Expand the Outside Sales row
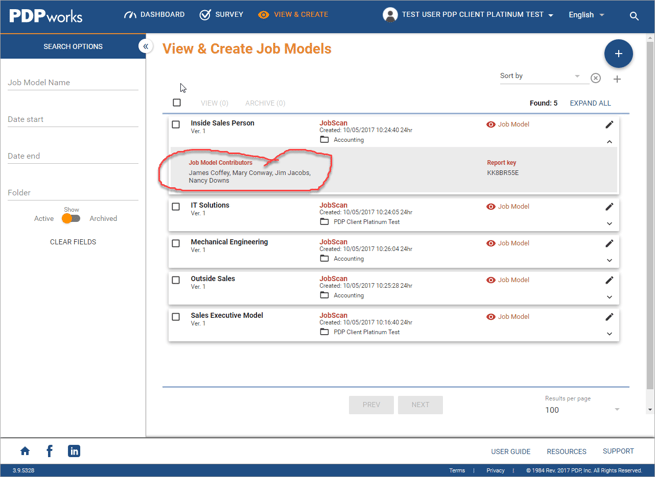The width and height of the screenshot is (655, 477). (609, 297)
